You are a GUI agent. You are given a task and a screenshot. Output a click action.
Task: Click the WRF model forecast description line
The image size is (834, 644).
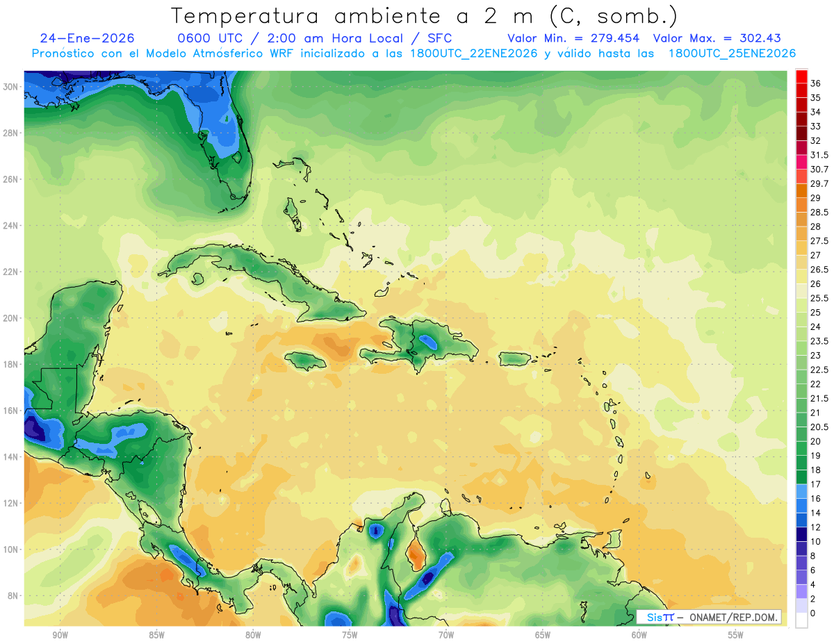coord(414,53)
